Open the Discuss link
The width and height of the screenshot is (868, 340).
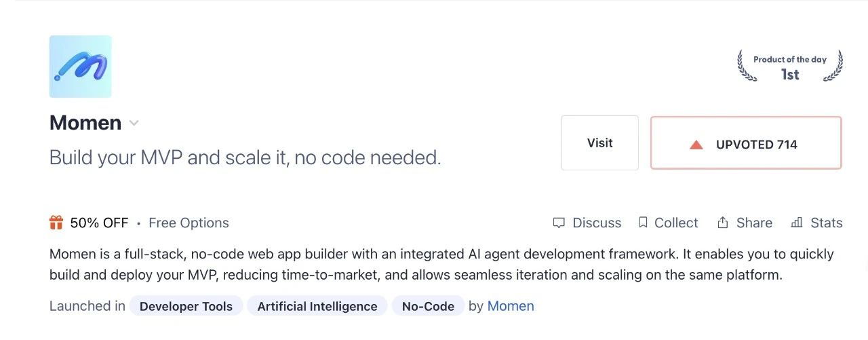coord(587,223)
